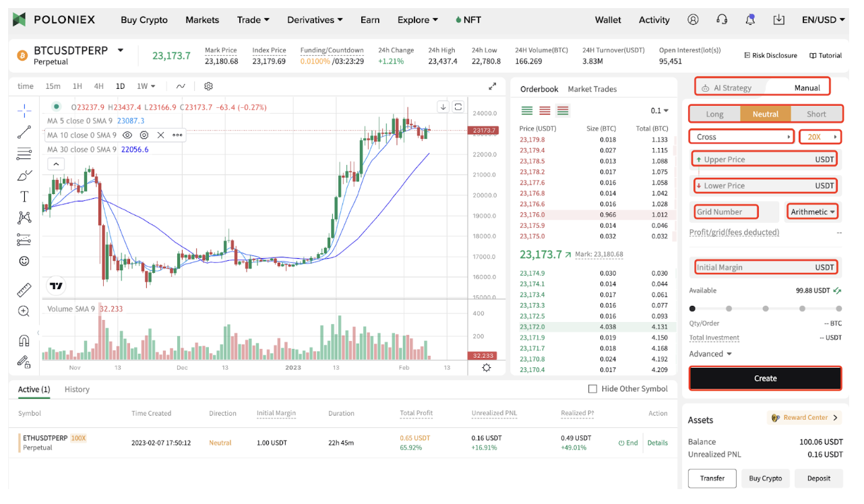Open the 1W timeframe dropdown
The height and width of the screenshot is (504, 864).
tap(146, 86)
